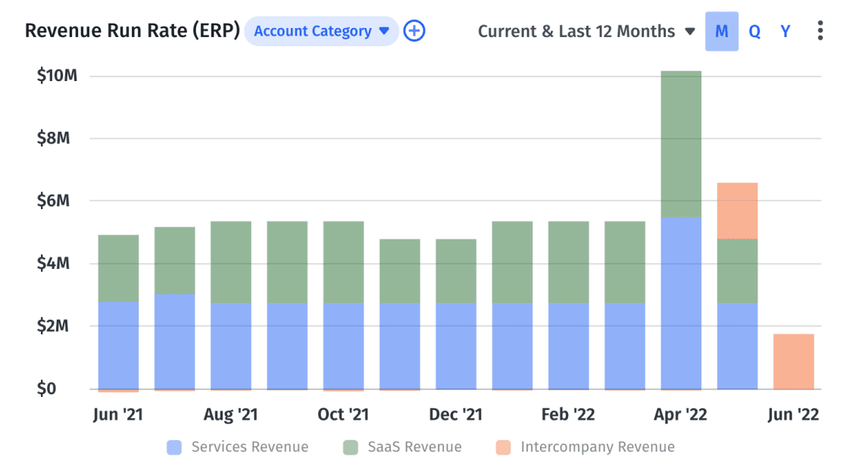The image size is (868, 469).
Task: Click the plus icon to add dimension
Action: (414, 31)
